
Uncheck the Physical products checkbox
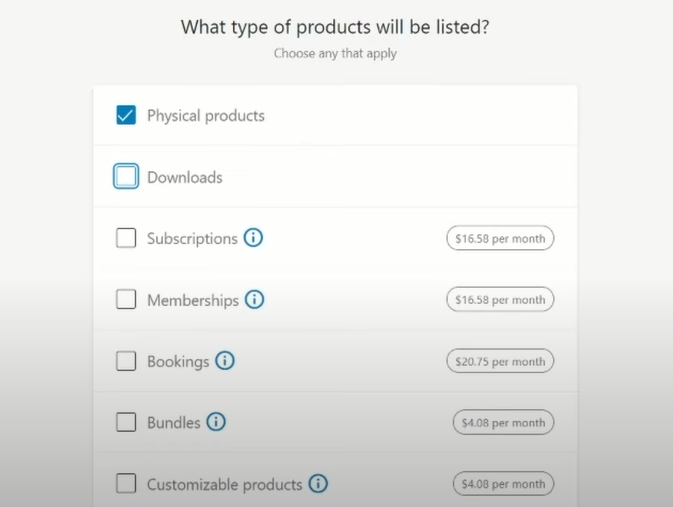[126, 115]
